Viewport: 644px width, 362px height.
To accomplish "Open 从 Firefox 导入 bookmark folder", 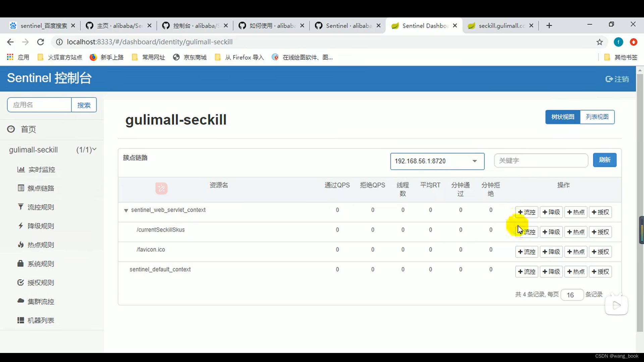I will [x=239, y=57].
